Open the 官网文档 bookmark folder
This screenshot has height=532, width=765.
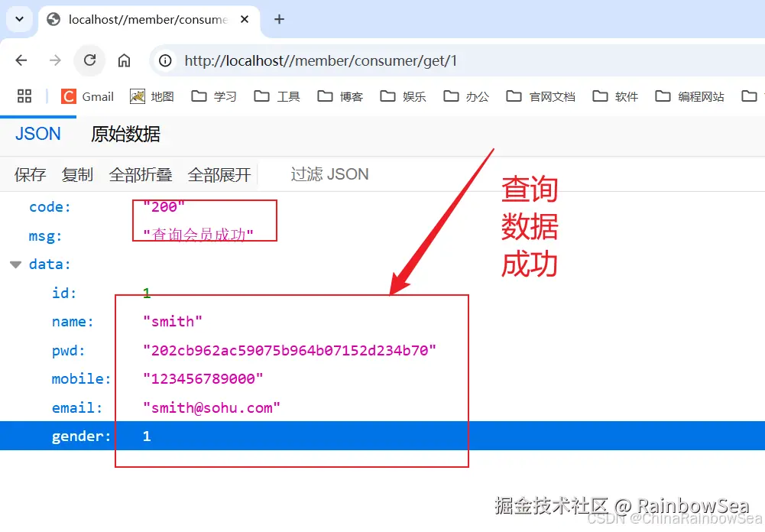click(540, 96)
